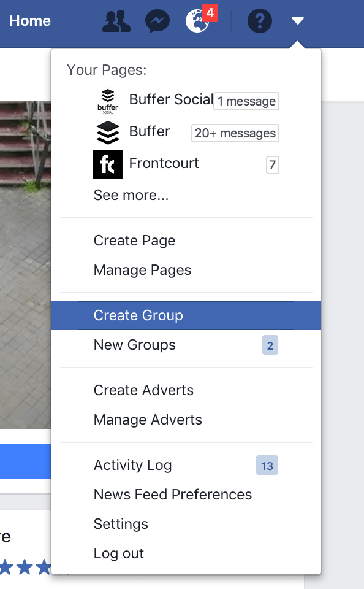Go to Home in the top bar
364x589 pixels.
click(x=30, y=21)
